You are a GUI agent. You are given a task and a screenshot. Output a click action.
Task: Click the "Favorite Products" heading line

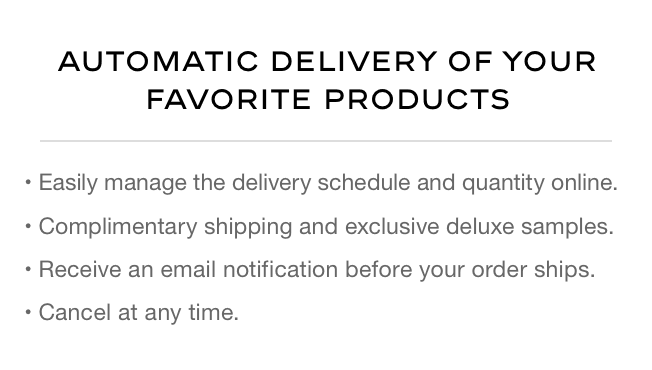pyautogui.click(x=328, y=100)
